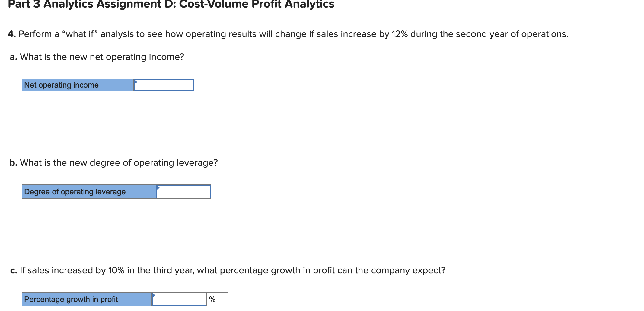
Task: Click the Net operating income input field
Action: (164, 85)
